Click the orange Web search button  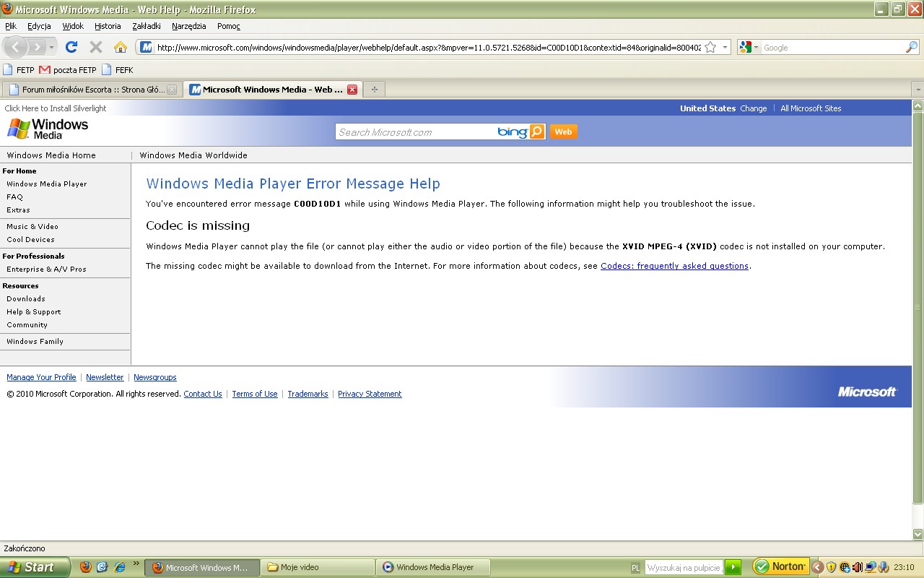coord(563,131)
